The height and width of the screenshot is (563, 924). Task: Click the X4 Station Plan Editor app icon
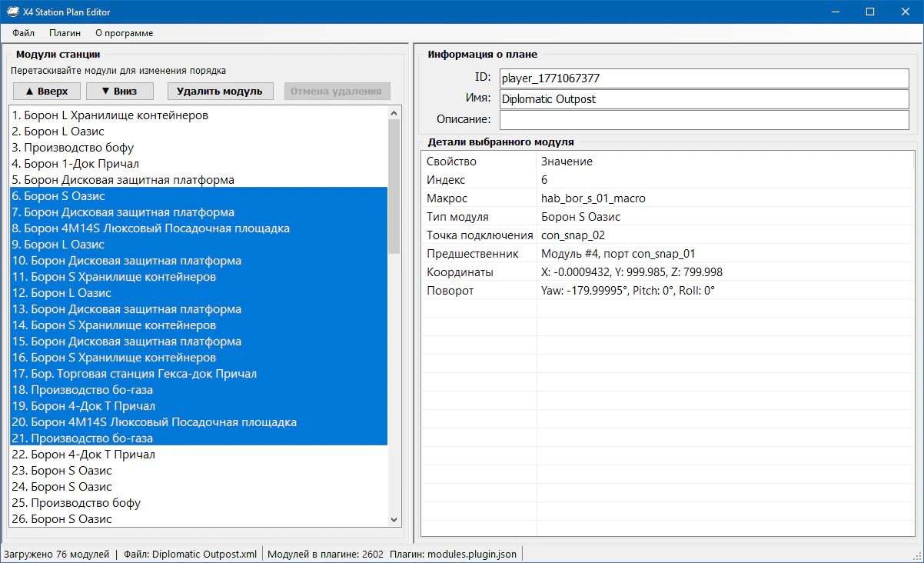12,12
